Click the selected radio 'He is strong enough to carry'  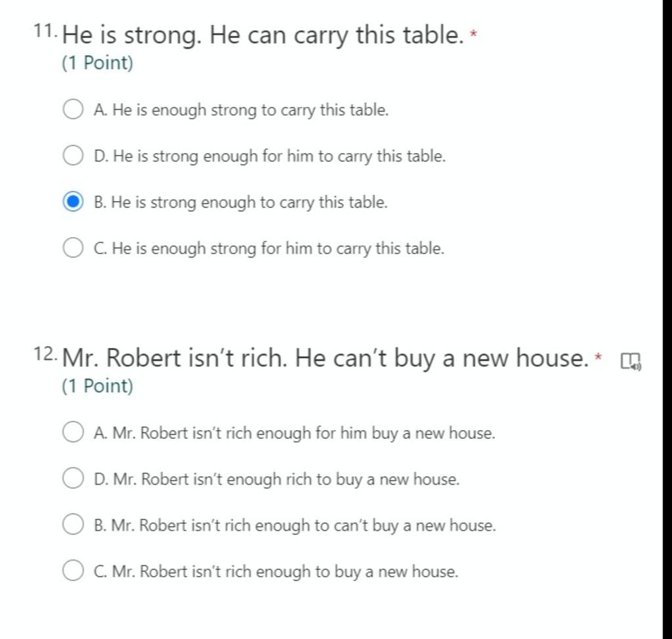(x=73, y=202)
